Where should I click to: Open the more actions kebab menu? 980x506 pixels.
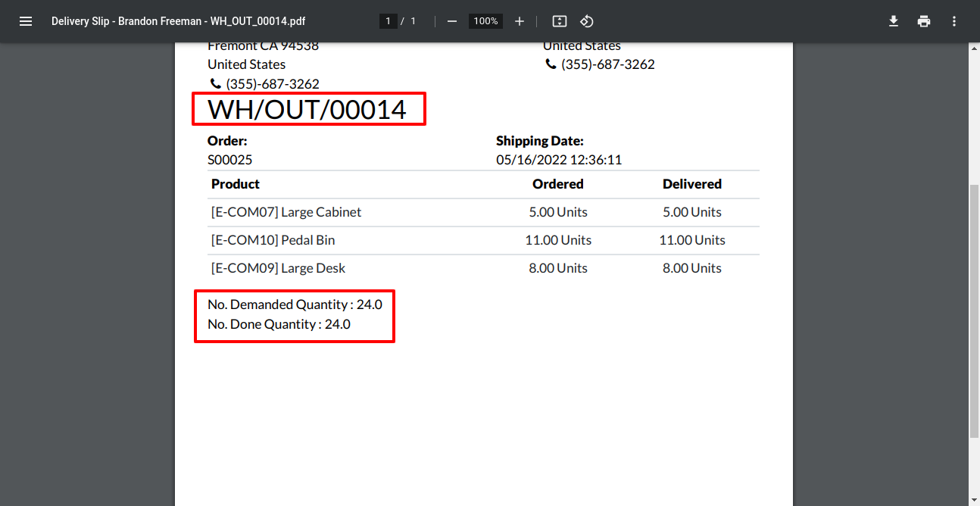(x=954, y=21)
